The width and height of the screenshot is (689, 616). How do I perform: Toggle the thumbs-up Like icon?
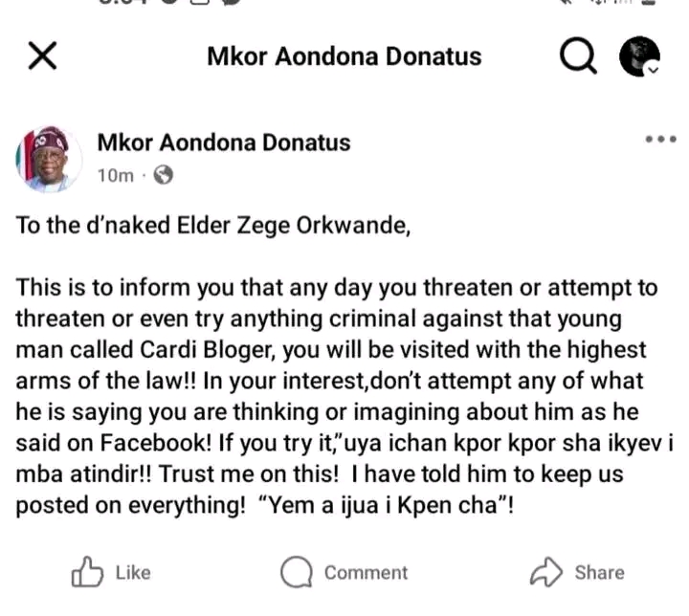(x=87, y=572)
